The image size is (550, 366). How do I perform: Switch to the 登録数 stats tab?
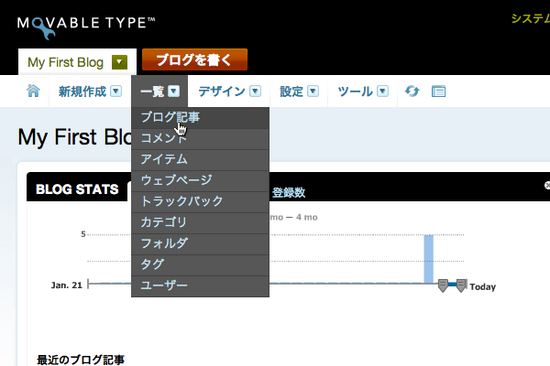tap(288, 192)
